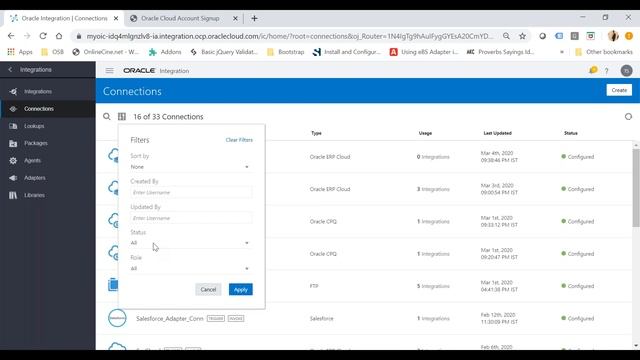The image size is (640, 360).
Task: Open Other bookmarks folder
Action: 604,52
